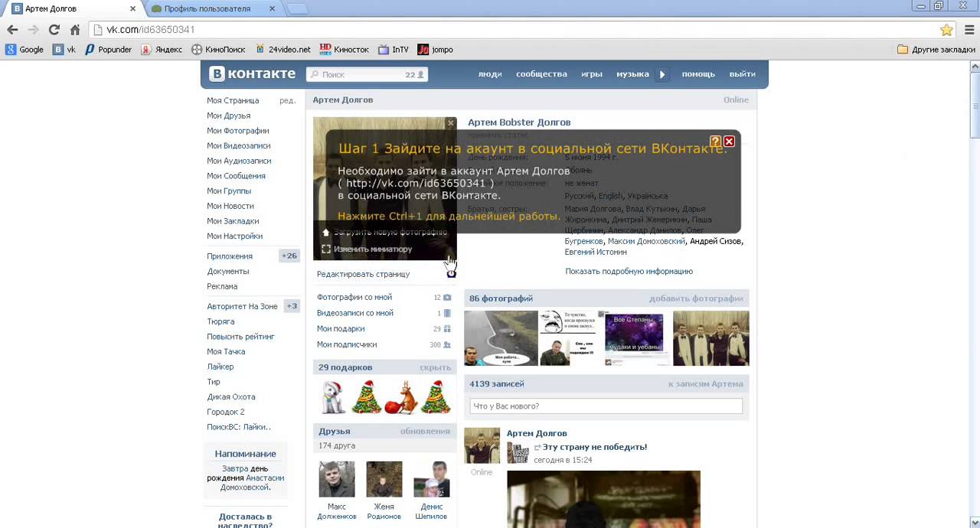980x528 pixels.
Task: Open Моя Страница in sidebar
Action: (x=233, y=100)
